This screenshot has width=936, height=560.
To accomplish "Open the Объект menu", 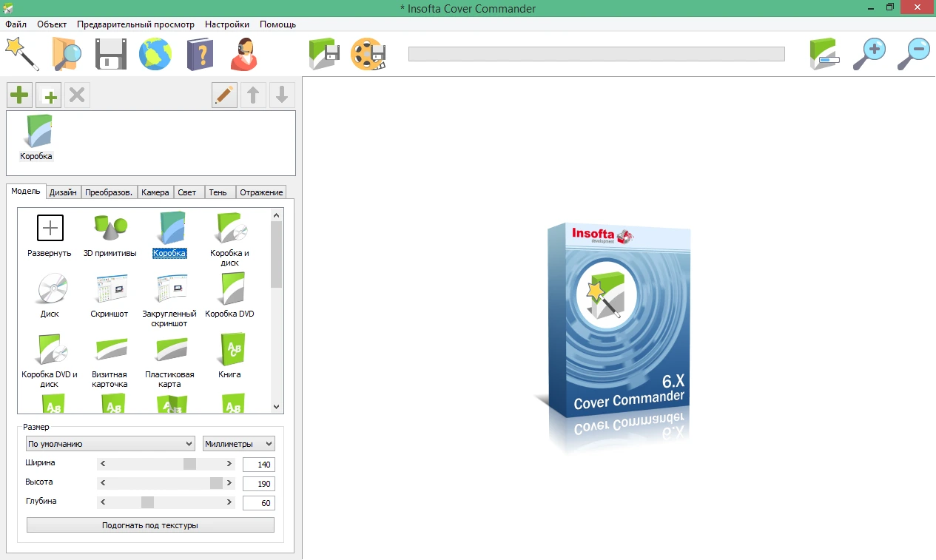I will coord(52,24).
